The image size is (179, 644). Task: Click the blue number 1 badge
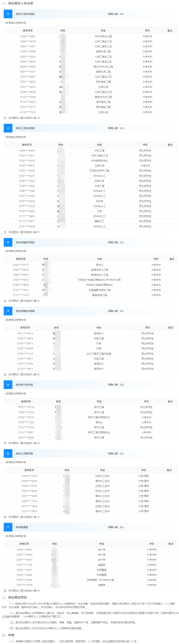click(x=8, y=14)
